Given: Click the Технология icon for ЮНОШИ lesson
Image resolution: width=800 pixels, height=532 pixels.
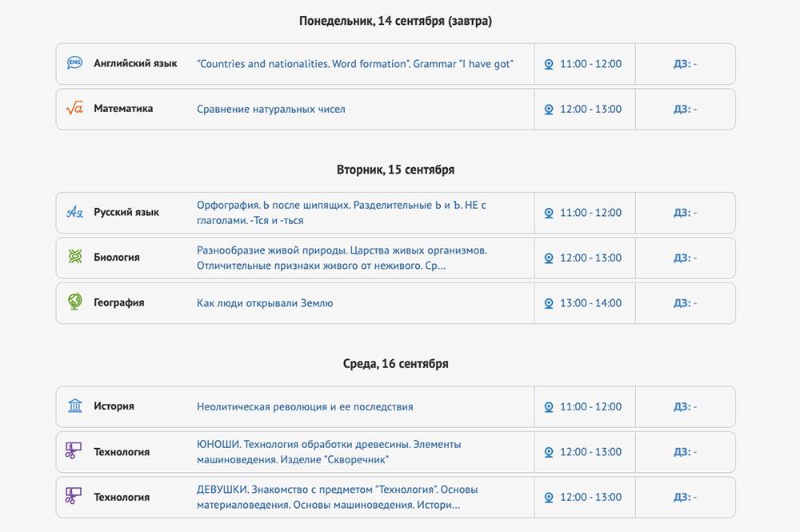Looking at the screenshot, I should (x=74, y=451).
